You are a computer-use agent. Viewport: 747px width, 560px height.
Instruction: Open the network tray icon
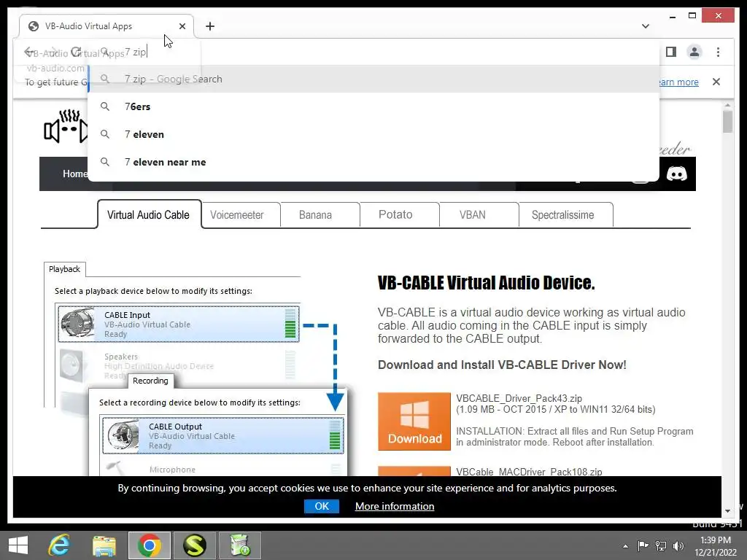point(661,545)
